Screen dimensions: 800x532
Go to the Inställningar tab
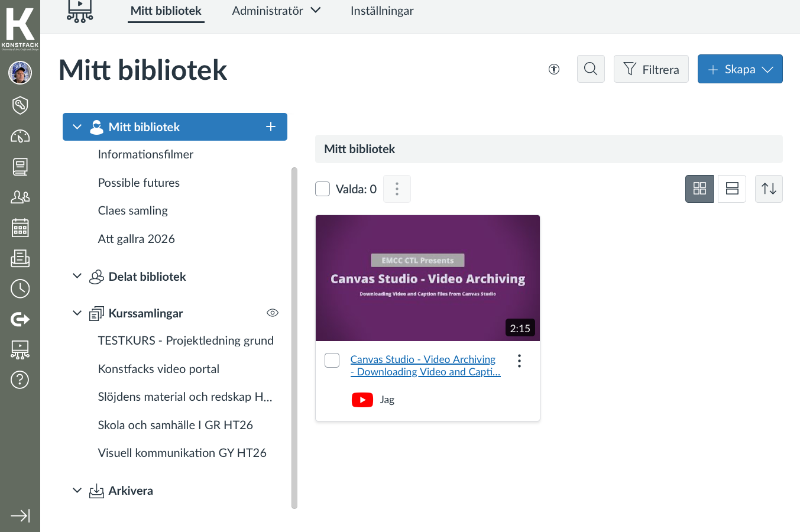point(382,11)
